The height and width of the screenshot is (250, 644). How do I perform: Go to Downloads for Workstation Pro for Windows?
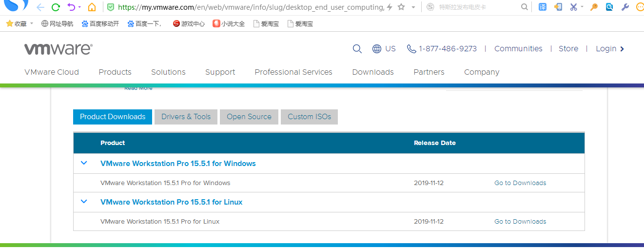pyautogui.click(x=520, y=183)
